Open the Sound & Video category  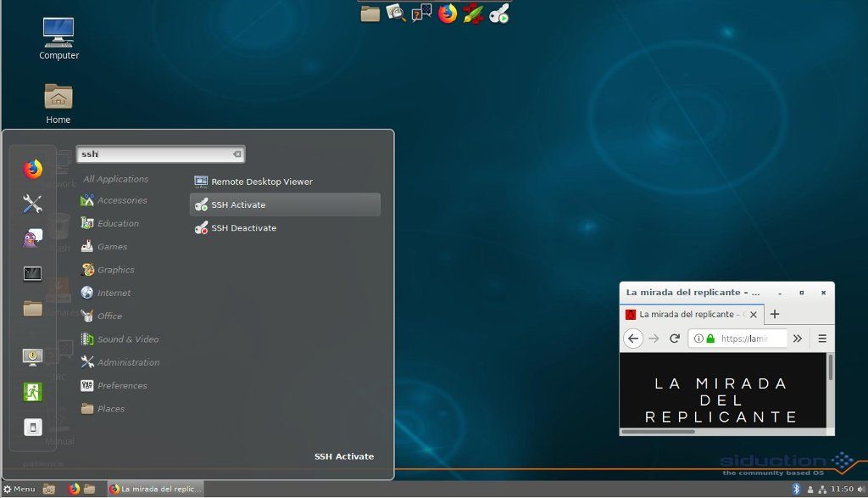coord(128,339)
